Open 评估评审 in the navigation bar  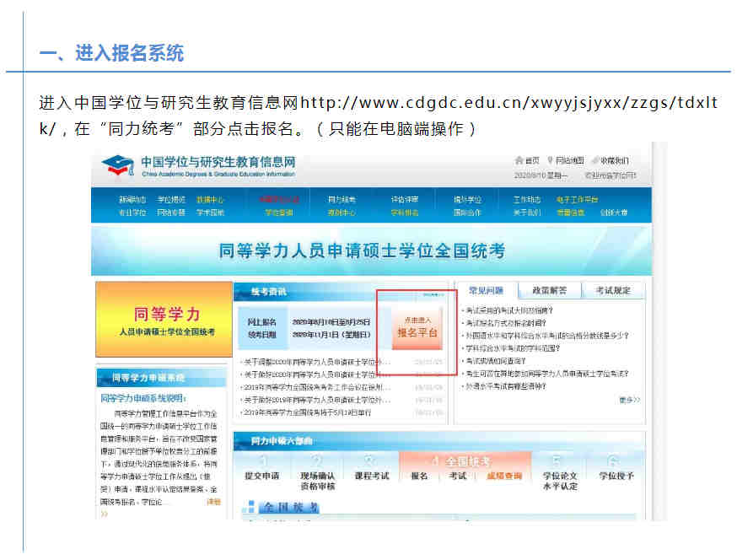tap(404, 199)
